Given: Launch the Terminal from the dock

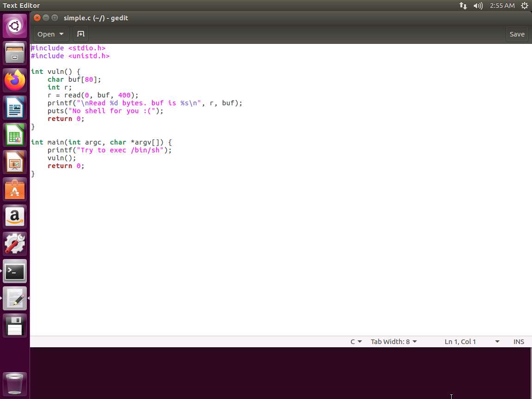Looking at the screenshot, I should 15,272.
